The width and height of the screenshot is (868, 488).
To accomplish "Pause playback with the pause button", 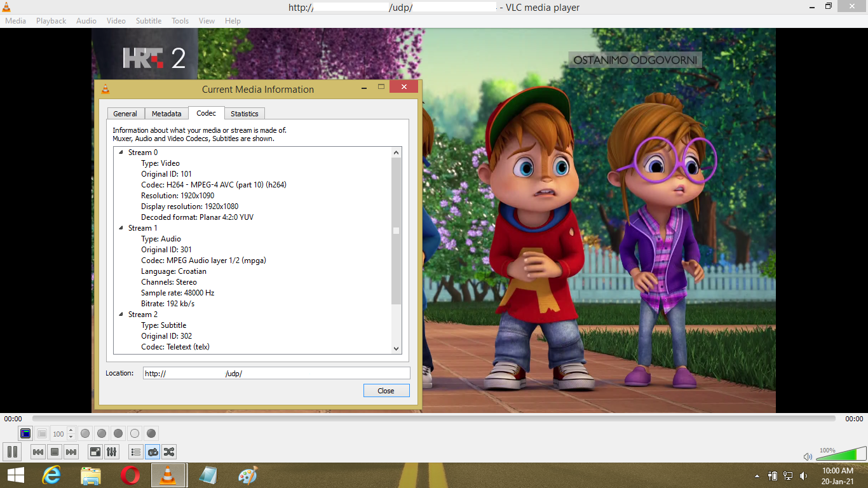I will point(12,452).
